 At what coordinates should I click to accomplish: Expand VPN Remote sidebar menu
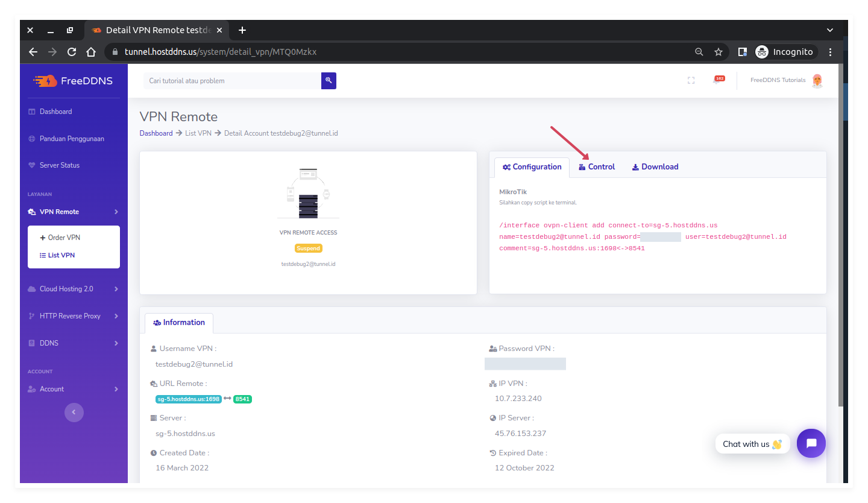[74, 212]
